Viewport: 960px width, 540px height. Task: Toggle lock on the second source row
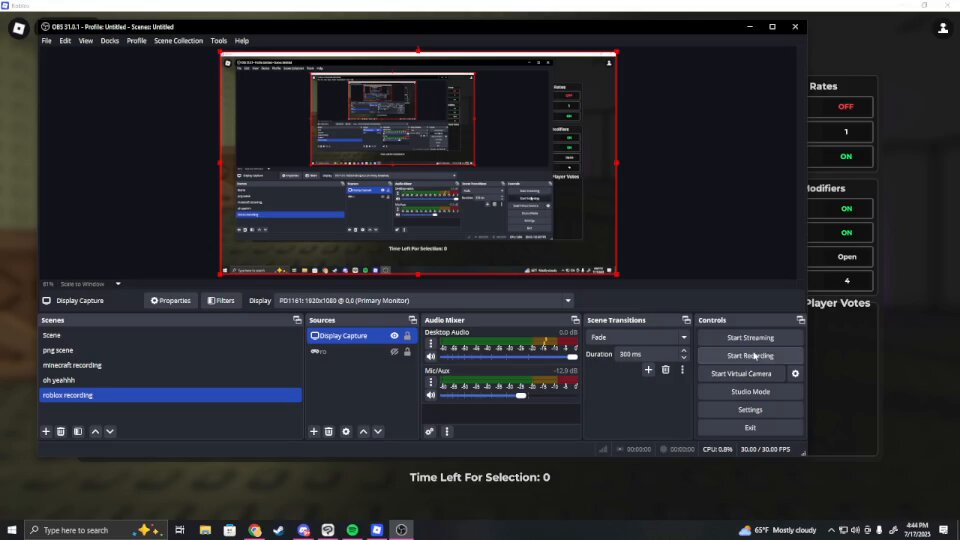click(407, 351)
